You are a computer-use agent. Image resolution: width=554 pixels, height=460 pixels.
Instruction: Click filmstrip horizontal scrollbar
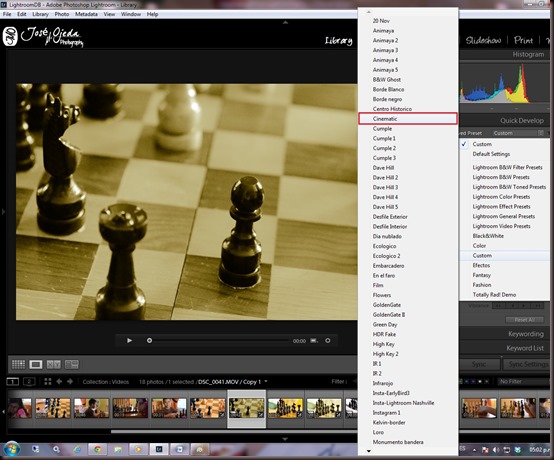pos(234,431)
